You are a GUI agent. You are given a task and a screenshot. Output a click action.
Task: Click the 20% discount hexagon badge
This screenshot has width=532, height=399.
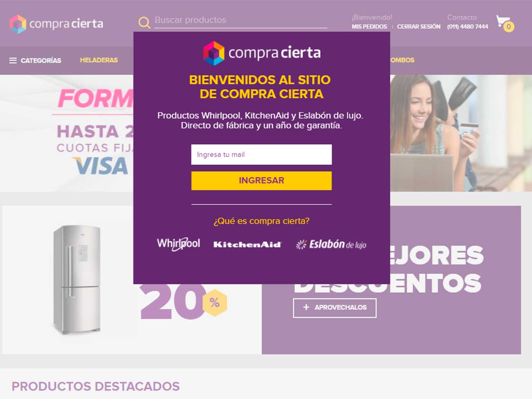(214, 303)
